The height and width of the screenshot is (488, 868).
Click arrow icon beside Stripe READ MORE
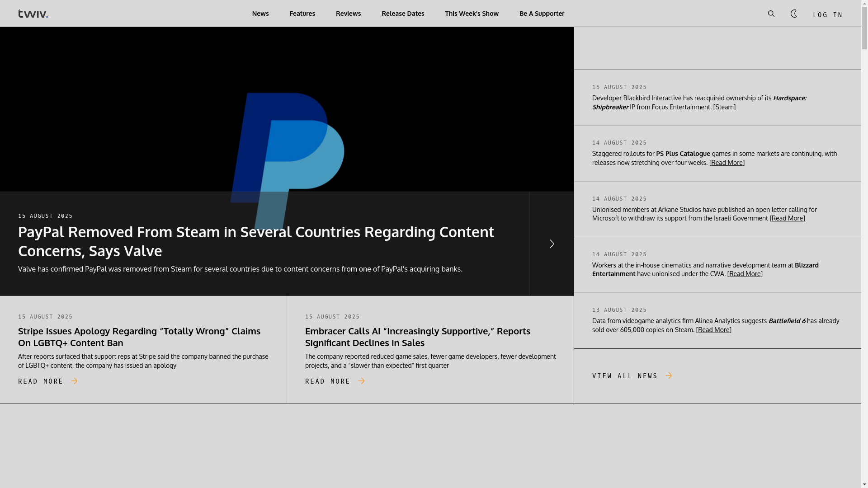(74, 381)
